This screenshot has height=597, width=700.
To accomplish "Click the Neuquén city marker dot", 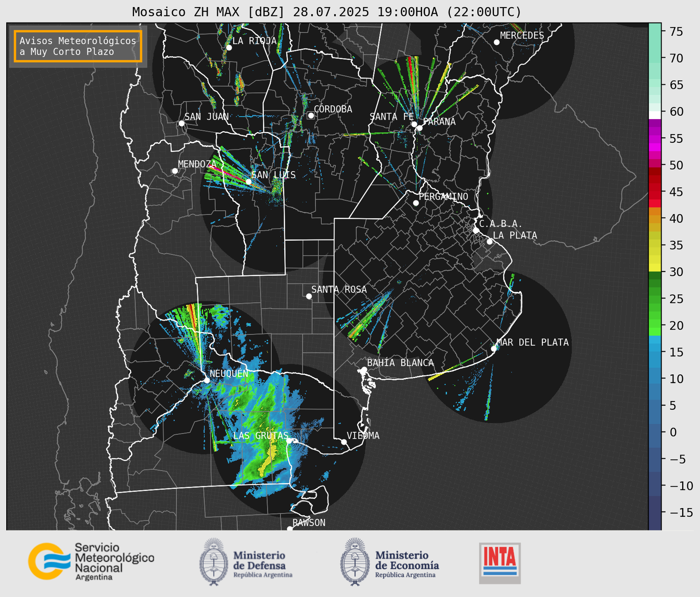I will (x=207, y=380).
